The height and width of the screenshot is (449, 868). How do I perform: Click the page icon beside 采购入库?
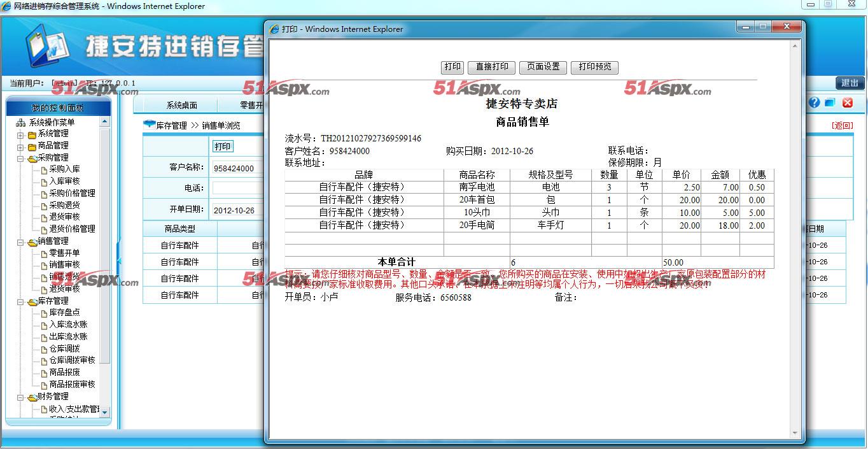pyautogui.click(x=43, y=169)
